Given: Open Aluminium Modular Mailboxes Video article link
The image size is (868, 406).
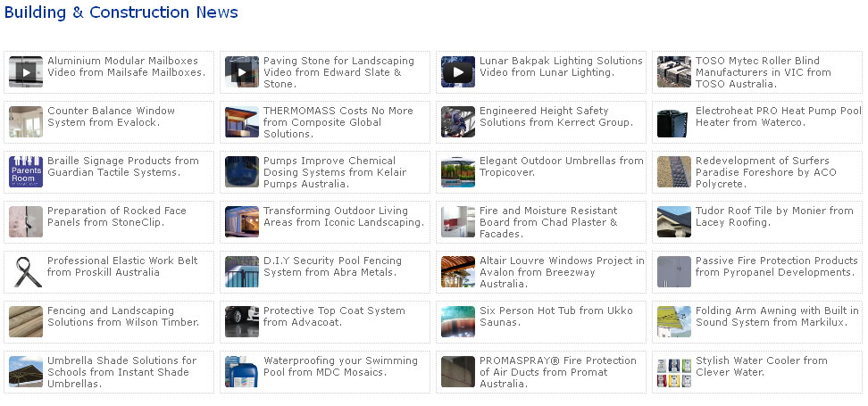Looking at the screenshot, I should click(x=126, y=66).
